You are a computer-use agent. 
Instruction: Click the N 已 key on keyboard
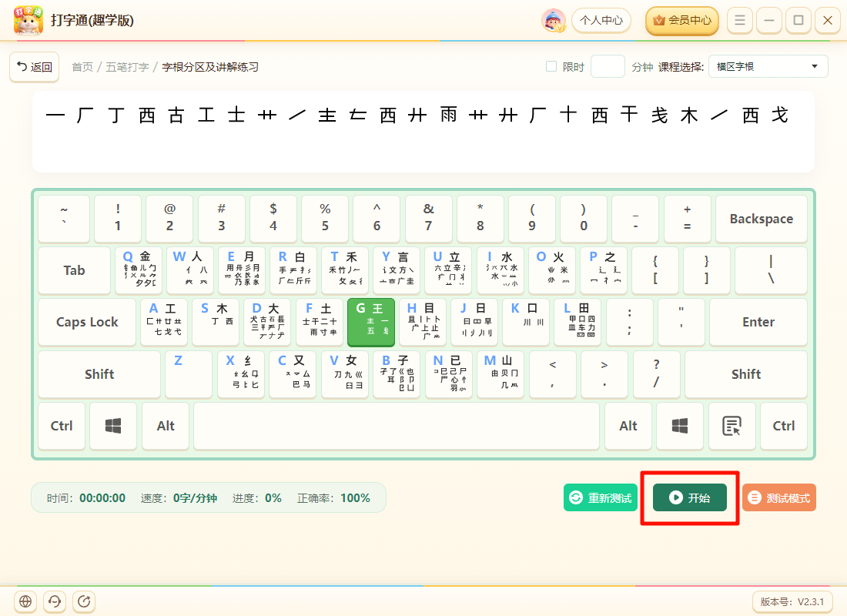coord(449,374)
